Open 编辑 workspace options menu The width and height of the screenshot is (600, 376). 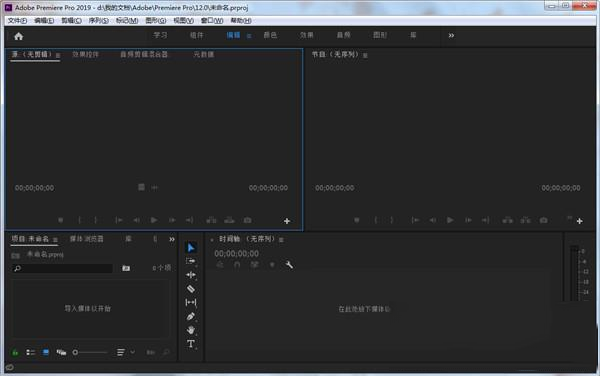pyautogui.click(x=249, y=36)
